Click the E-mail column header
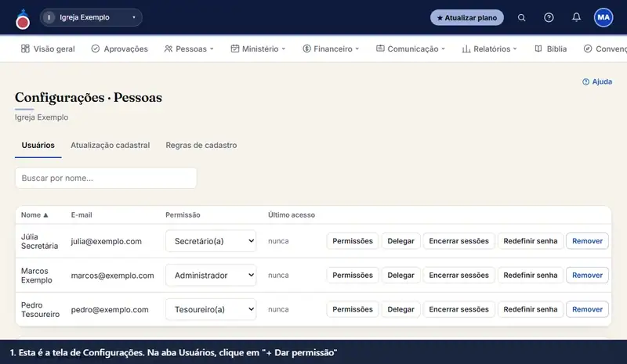Viewport: 627px width, 364px height. pos(82,215)
